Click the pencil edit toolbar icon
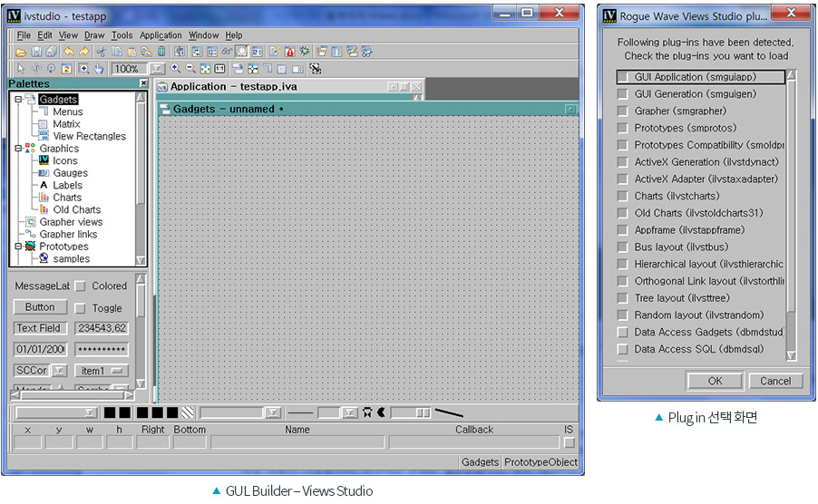Screen dimensions: 818x504 pyautogui.click(x=275, y=51)
